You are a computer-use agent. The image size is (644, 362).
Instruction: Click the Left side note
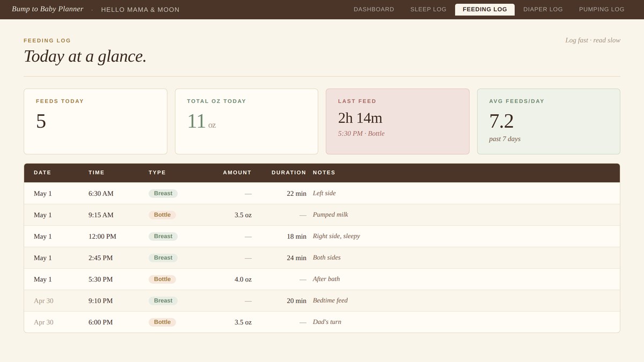(x=324, y=193)
